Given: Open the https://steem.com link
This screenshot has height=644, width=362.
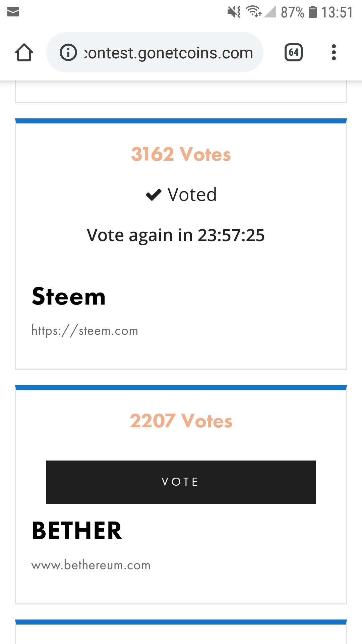Looking at the screenshot, I should pos(85,331).
